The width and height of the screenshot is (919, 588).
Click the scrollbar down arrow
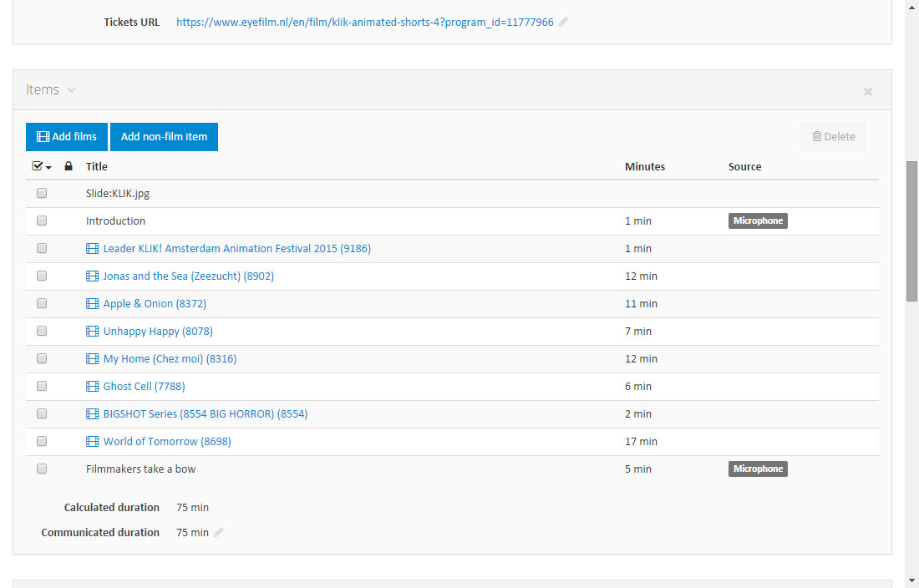[x=911, y=580]
